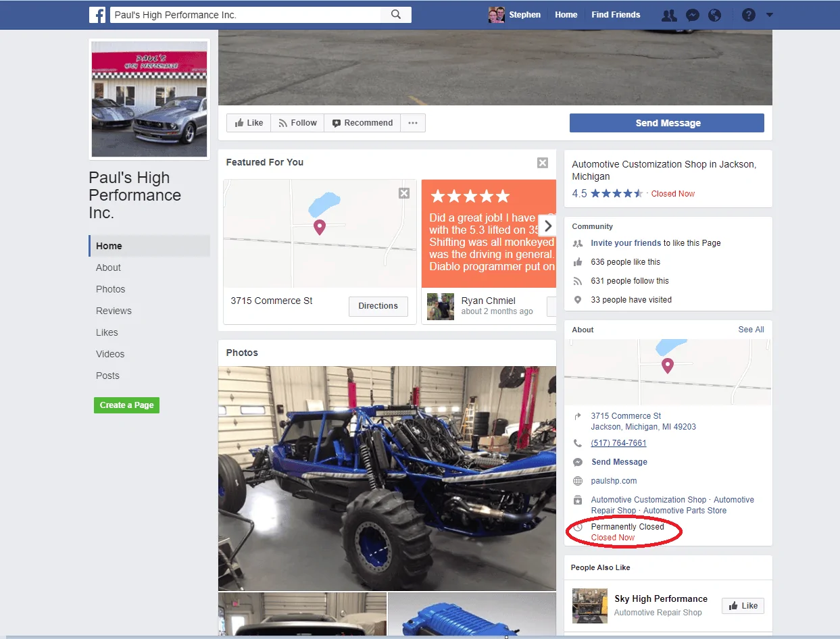Toggle Follow for this page
Image resolution: width=840 pixels, height=639 pixels.
pos(297,123)
